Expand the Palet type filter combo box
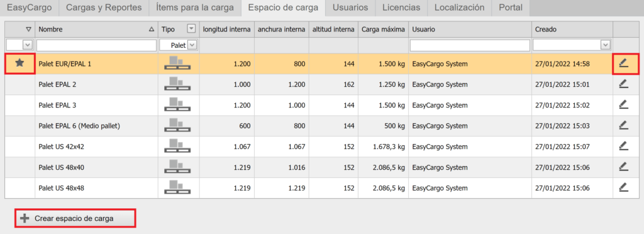This screenshot has width=644, height=234. [192, 45]
